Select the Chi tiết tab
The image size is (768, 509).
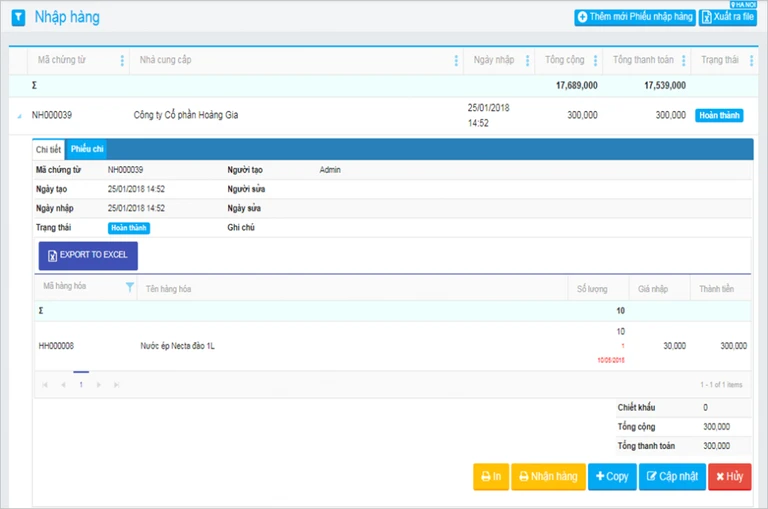click(x=48, y=149)
